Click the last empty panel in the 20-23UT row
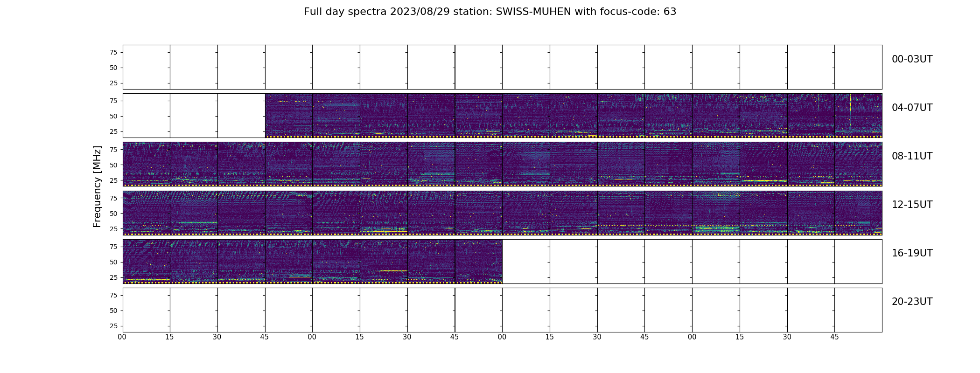980x373 pixels. click(x=858, y=310)
